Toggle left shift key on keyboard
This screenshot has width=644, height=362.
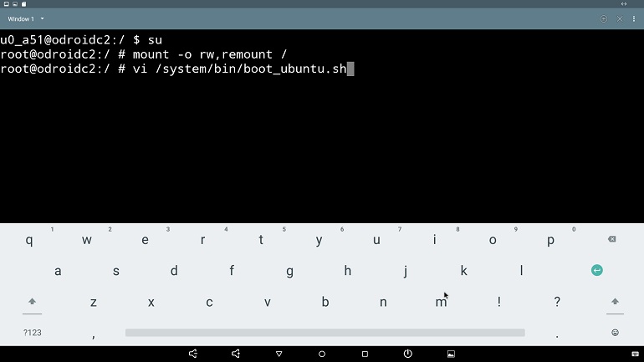pyautogui.click(x=32, y=302)
